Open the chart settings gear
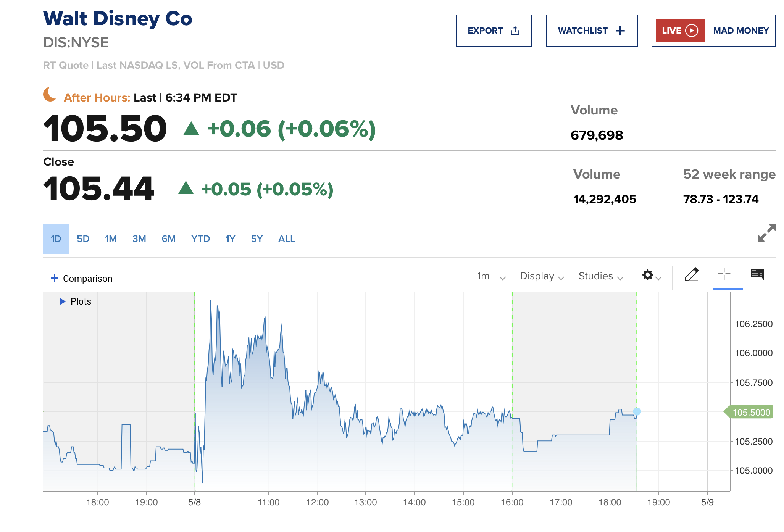 [x=648, y=275]
